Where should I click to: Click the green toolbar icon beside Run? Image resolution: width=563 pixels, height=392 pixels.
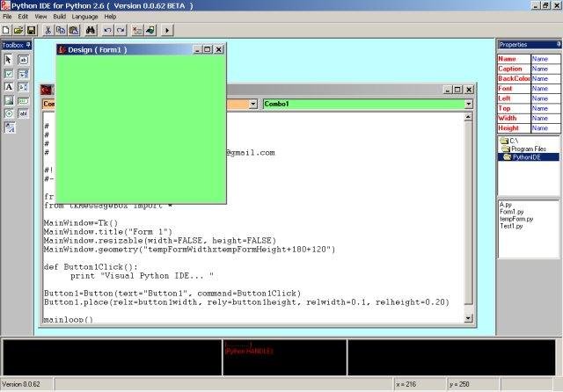[150, 30]
